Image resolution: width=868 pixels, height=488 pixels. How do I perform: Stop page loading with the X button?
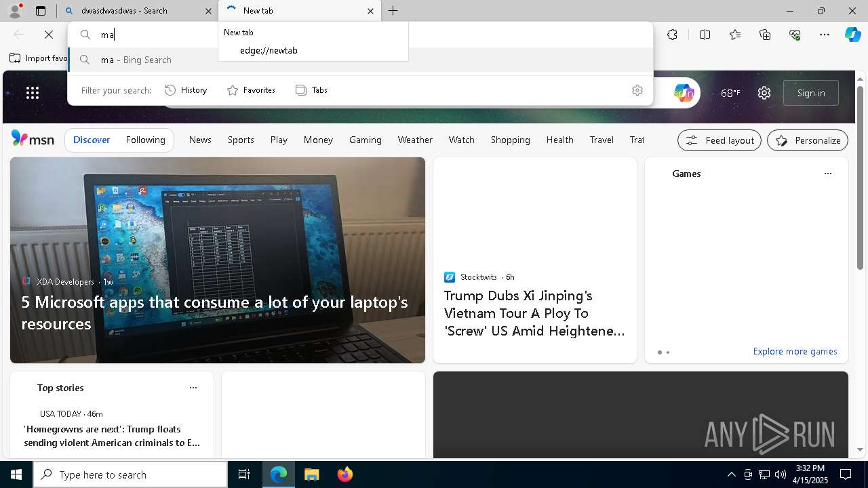[x=49, y=35]
